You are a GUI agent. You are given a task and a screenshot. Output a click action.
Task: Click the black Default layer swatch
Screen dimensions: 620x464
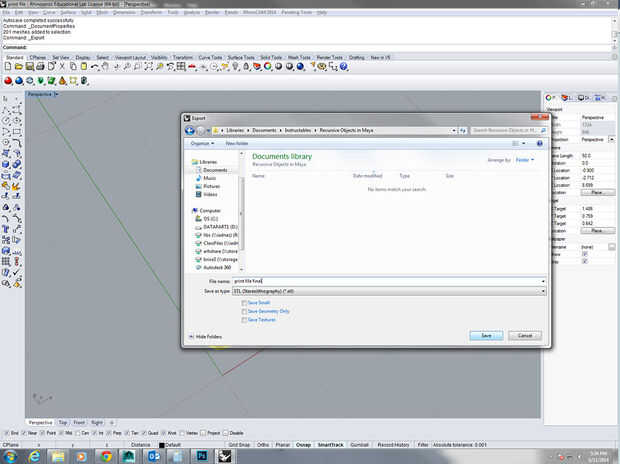(x=161, y=445)
